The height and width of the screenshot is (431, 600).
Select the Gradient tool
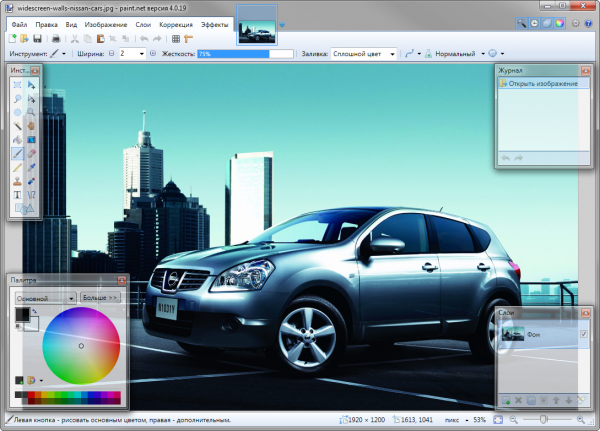(x=31, y=140)
